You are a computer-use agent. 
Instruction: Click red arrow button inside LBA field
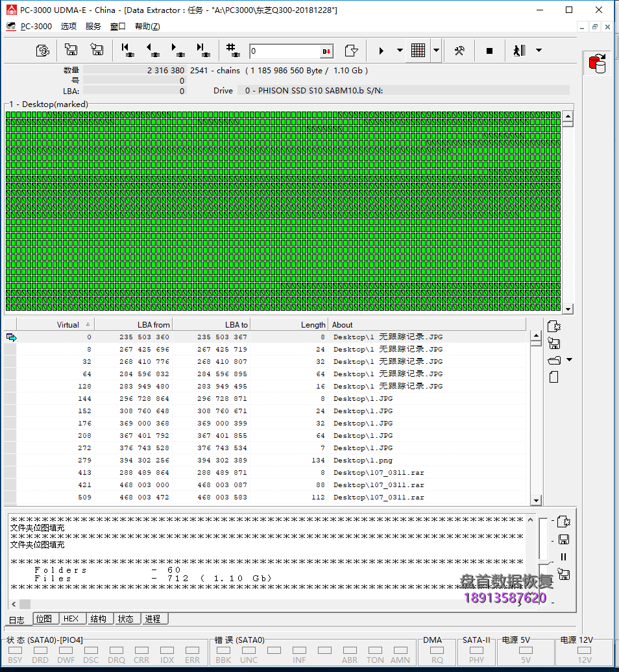(x=326, y=51)
